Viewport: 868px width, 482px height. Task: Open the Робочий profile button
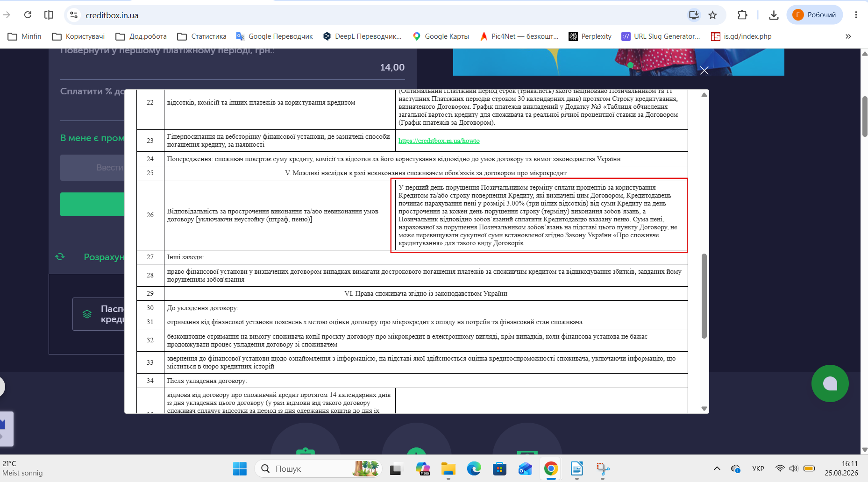[x=815, y=15]
